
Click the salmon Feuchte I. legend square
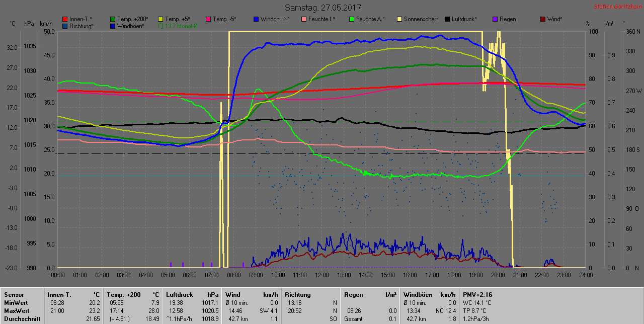[x=304, y=20]
